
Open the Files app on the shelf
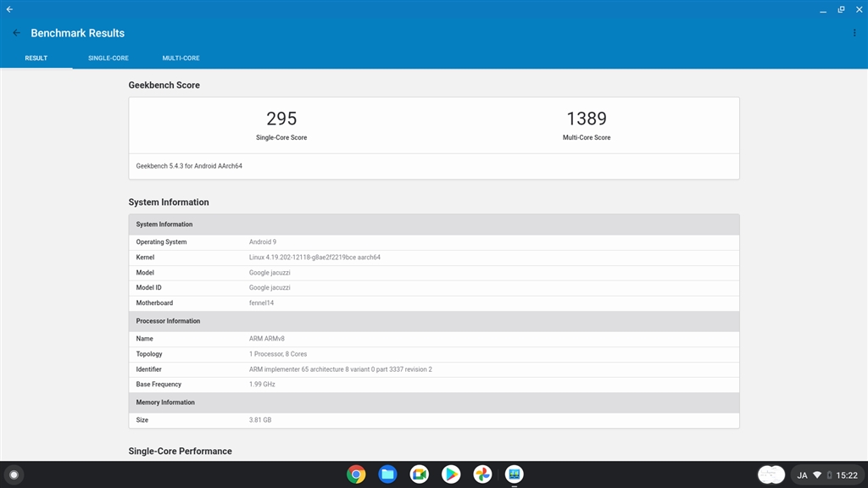[387, 474]
